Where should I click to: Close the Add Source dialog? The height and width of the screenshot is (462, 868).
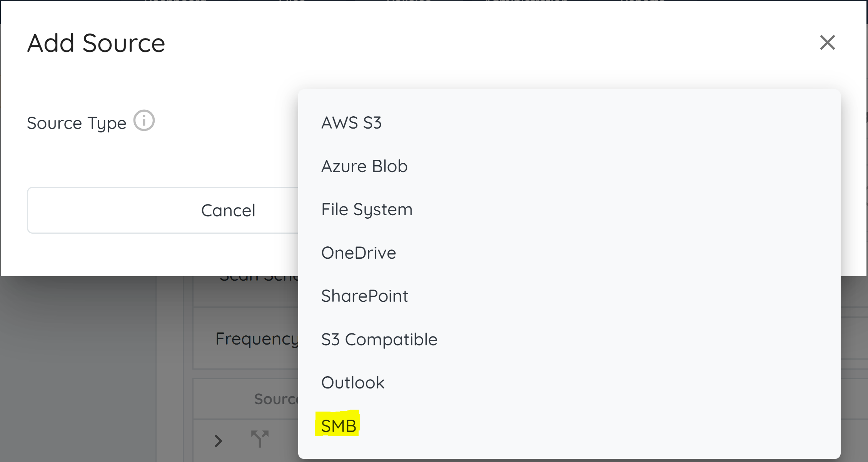(827, 42)
